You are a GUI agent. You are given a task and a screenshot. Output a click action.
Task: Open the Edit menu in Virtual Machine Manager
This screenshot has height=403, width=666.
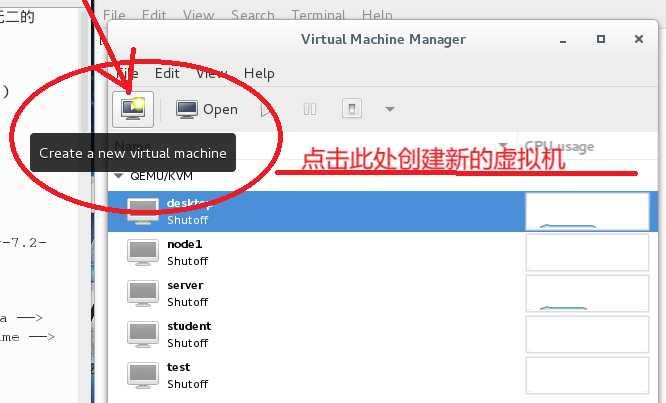point(167,73)
